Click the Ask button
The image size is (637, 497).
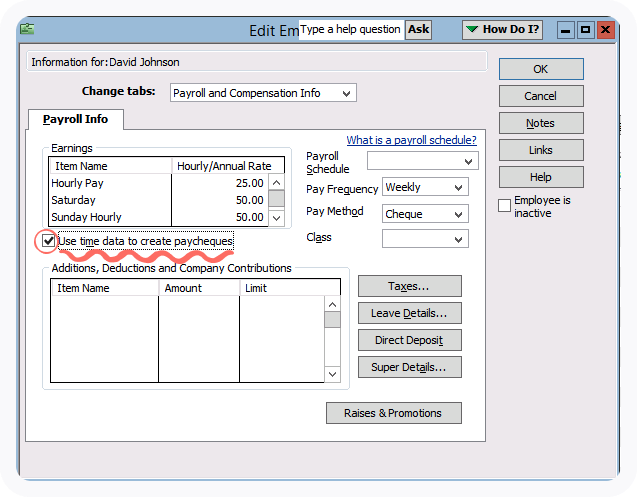[418, 30]
